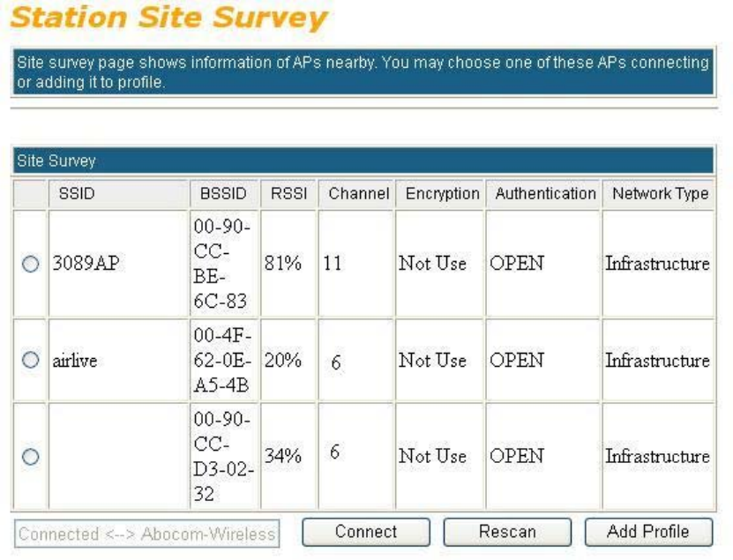
Task: Click the BSSID column header
Action: [x=224, y=193]
